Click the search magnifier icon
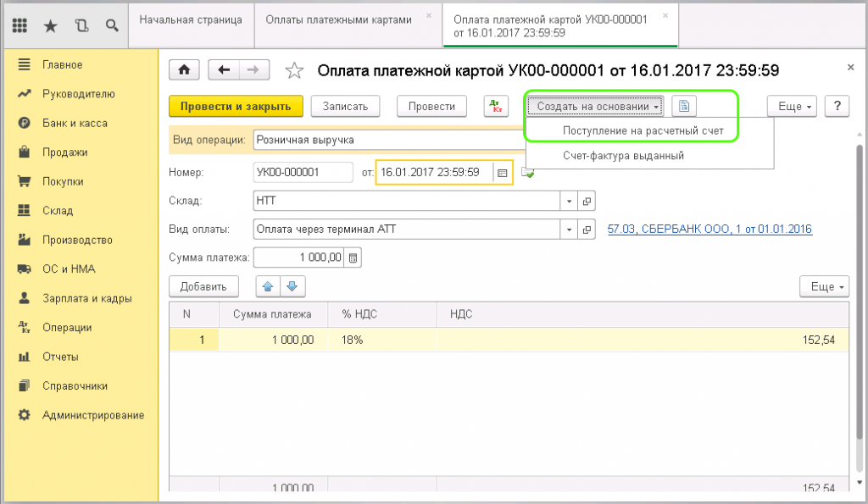This screenshot has width=868, height=504. coord(111,25)
